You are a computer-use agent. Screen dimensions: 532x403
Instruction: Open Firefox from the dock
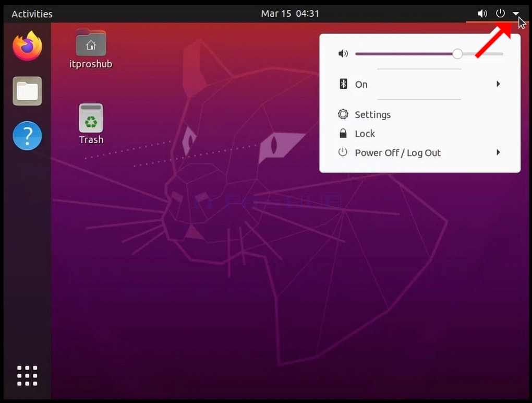(x=28, y=46)
